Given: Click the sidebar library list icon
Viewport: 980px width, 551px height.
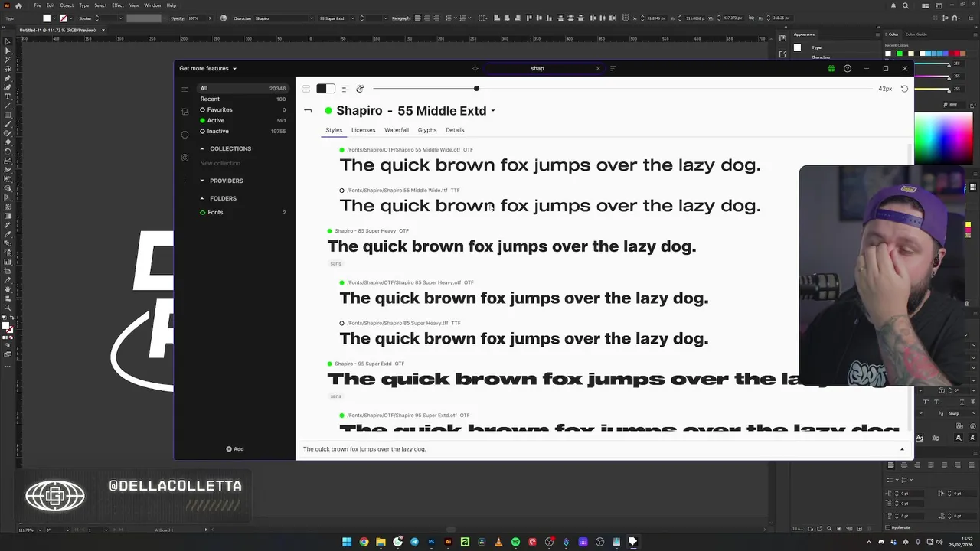Looking at the screenshot, I should pyautogui.click(x=185, y=89).
